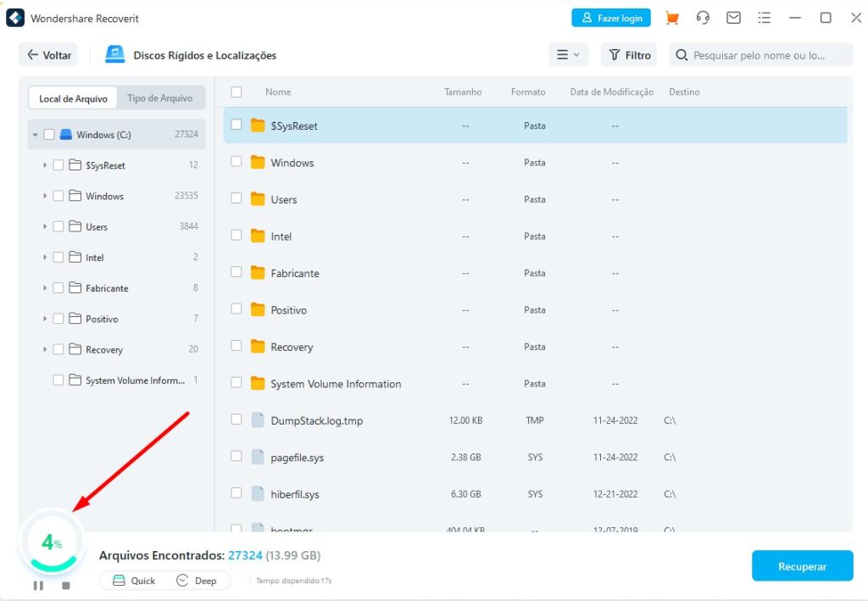The image size is (868, 601).
Task: Expand the Intel tree node
Action: pos(45,257)
